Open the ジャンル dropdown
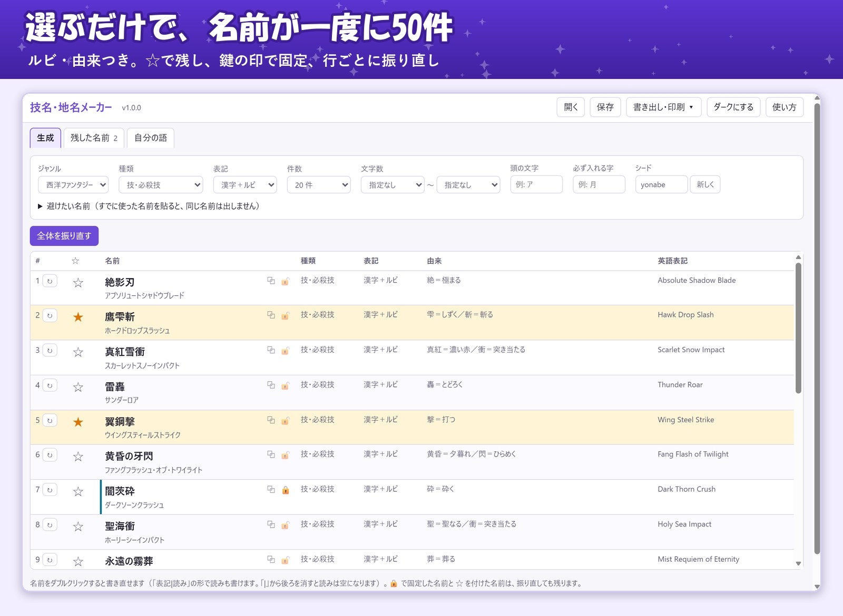The image size is (843, 616). (73, 185)
